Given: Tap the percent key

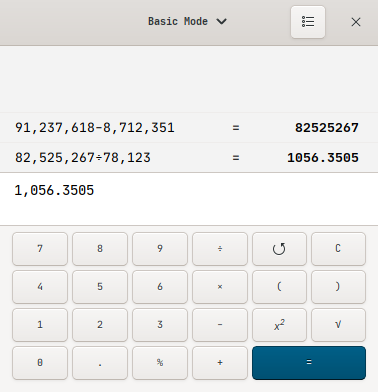Looking at the screenshot, I should coord(160,363).
